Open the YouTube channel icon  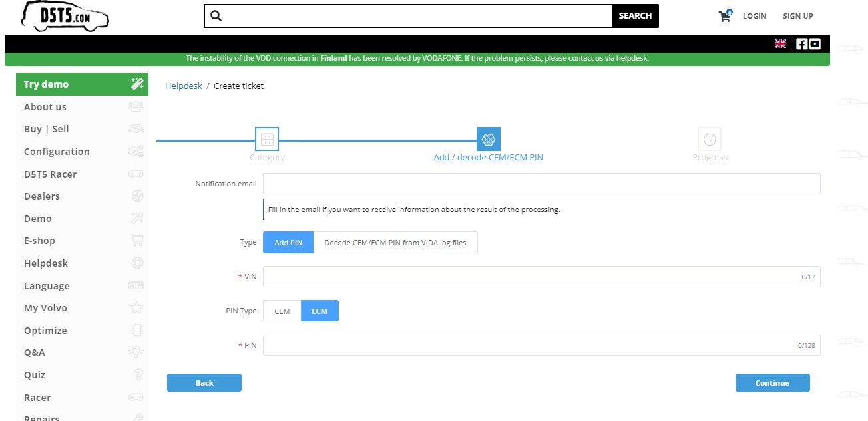point(815,44)
